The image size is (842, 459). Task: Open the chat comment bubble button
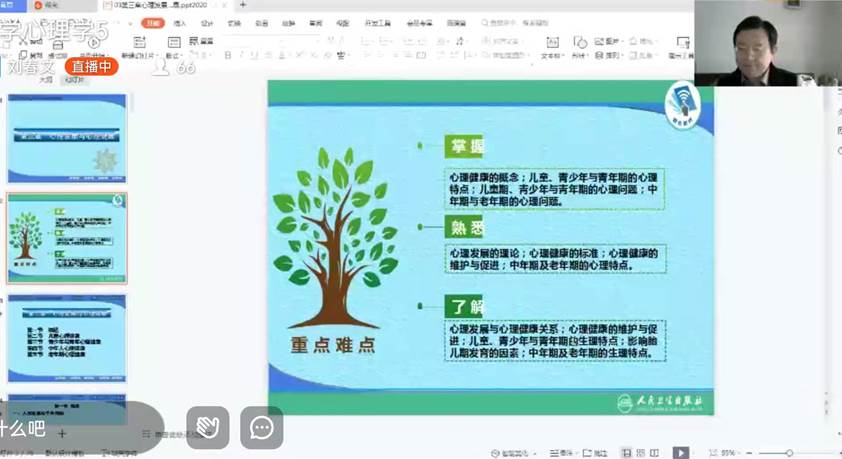tap(262, 428)
